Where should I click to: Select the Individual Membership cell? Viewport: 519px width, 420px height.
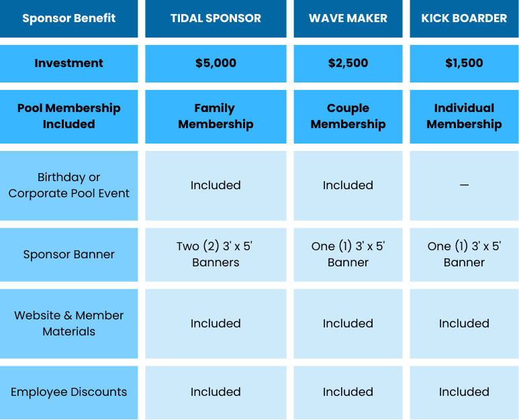[464, 116]
